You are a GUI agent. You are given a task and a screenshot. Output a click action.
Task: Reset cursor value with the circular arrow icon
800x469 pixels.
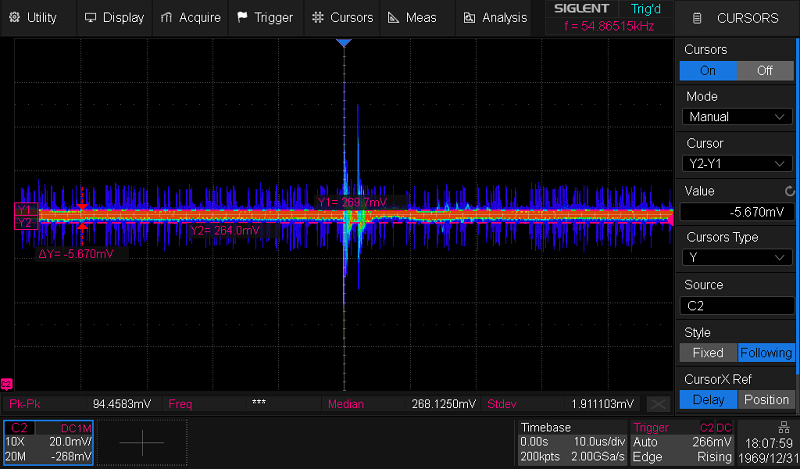tap(790, 191)
